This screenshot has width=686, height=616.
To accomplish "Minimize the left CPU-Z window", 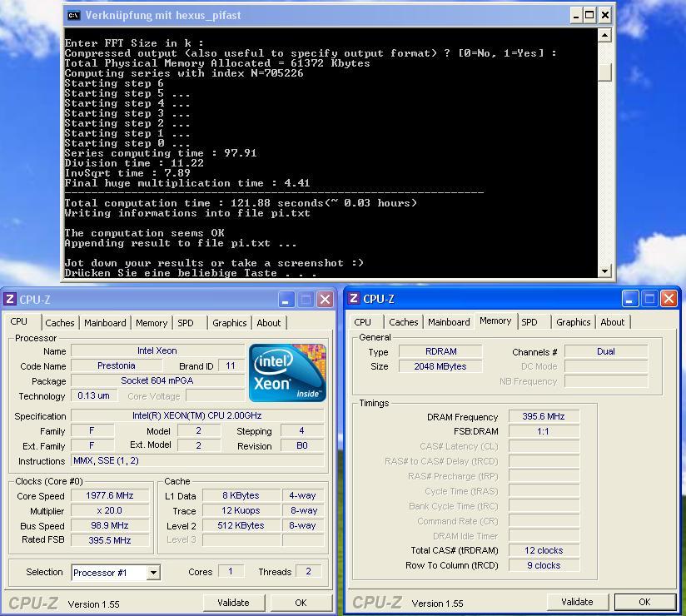I will [286, 300].
